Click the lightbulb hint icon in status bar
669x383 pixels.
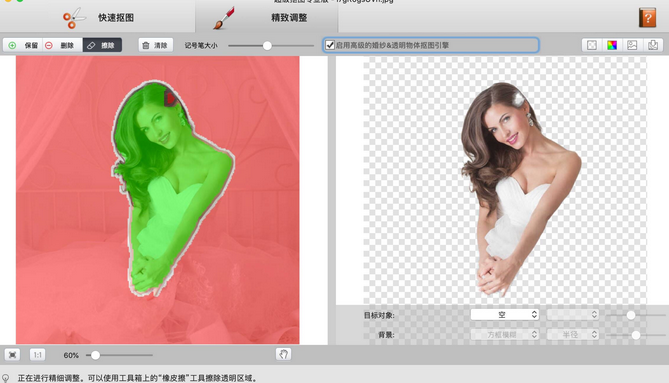(6, 378)
